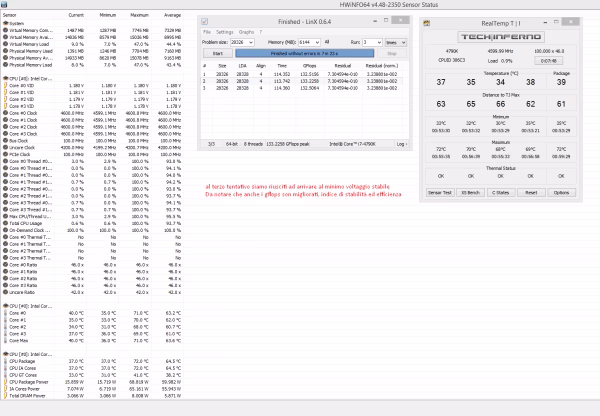600x416 pixels.
Task: Click the GFlops column header in LinX
Action: point(309,66)
